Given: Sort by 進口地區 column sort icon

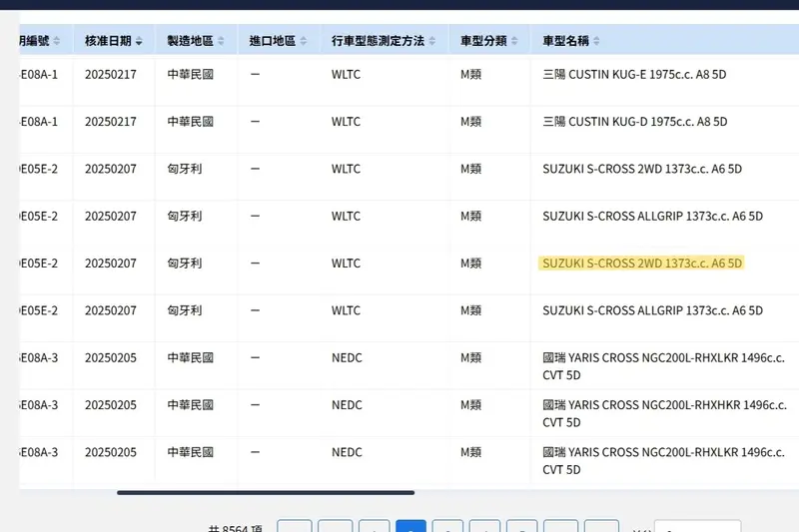Looking at the screenshot, I should (x=304, y=41).
